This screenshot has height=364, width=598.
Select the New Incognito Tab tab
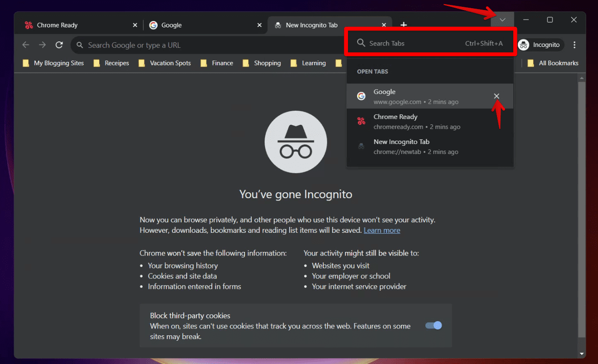point(330,25)
